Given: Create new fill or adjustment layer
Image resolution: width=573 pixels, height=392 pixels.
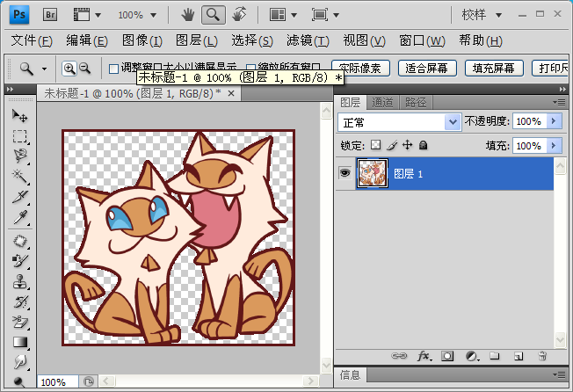Looking at the screenshot, I should 471,356.
